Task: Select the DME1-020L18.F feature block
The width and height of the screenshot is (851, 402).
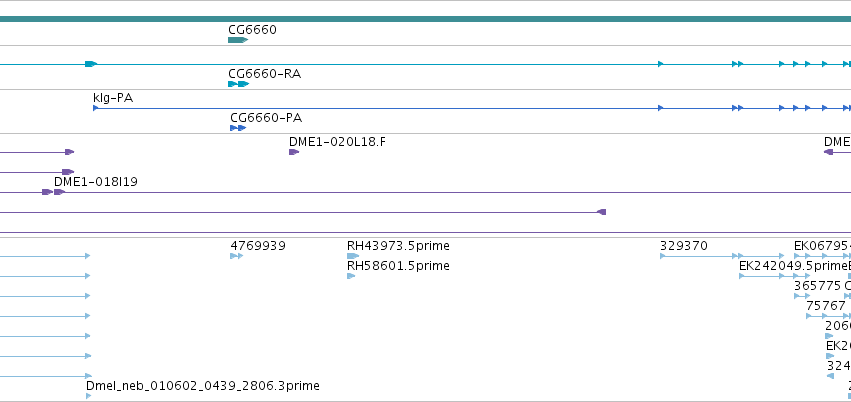Action: pyautogui.click(x=294, y=152)
